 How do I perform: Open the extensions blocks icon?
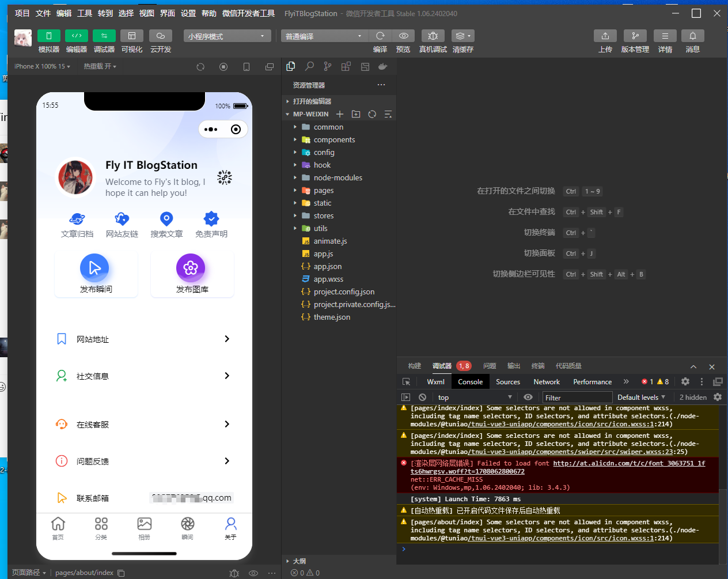click(346, 66)
